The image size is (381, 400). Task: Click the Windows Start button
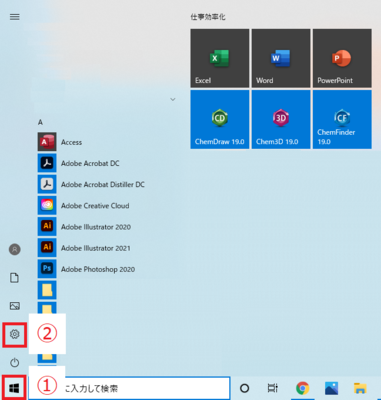[14, 388]
